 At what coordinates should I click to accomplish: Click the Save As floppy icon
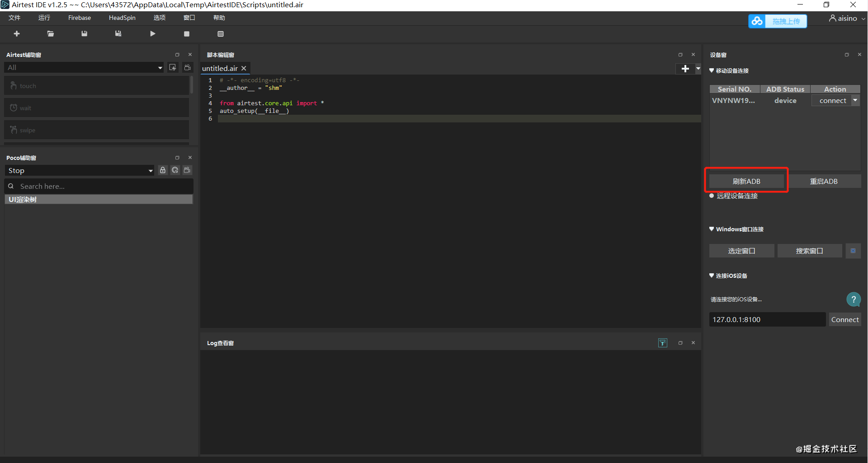[x=118, y=34]
